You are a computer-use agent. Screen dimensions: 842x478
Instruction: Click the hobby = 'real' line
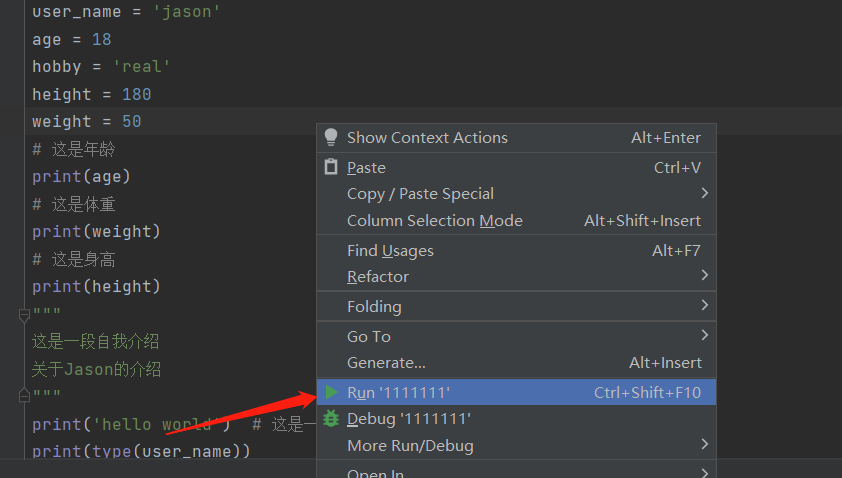101,66
